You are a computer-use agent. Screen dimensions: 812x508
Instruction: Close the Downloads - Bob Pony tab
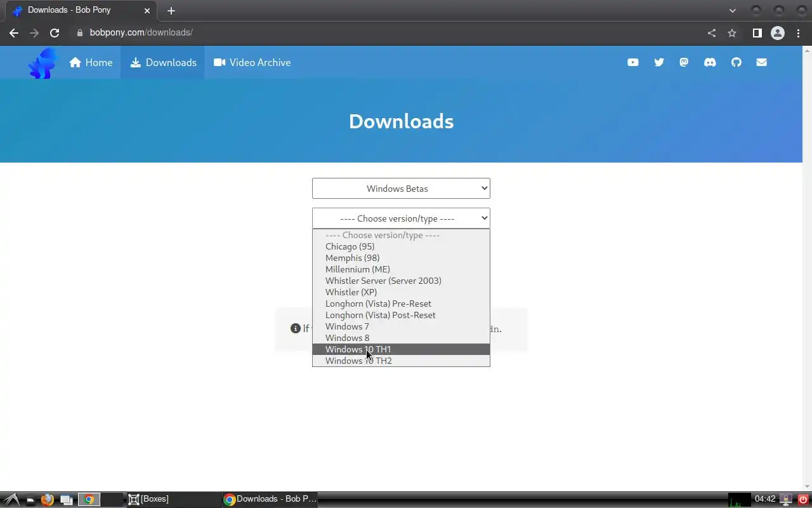coord(147,11)
